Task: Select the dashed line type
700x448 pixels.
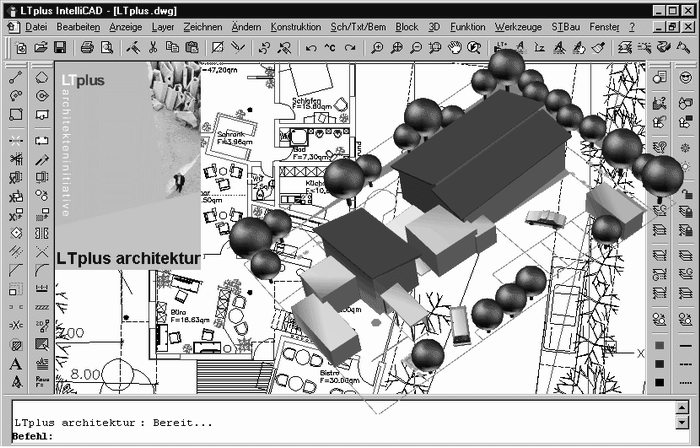Action: pyautogui.click(x=685, y=364)
